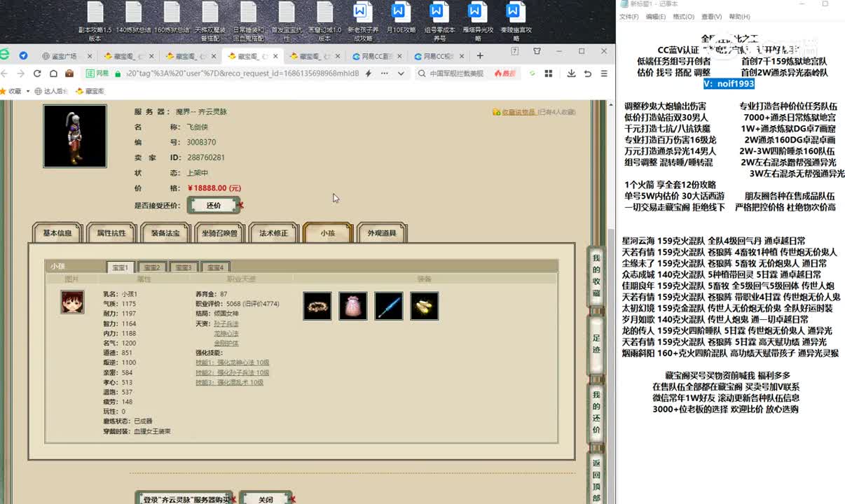This screenshot has height=504, width=845.
Task: Click the search box with 中国军舰拦截美舰
Action: pyautogui.click(x=455, y=73)
